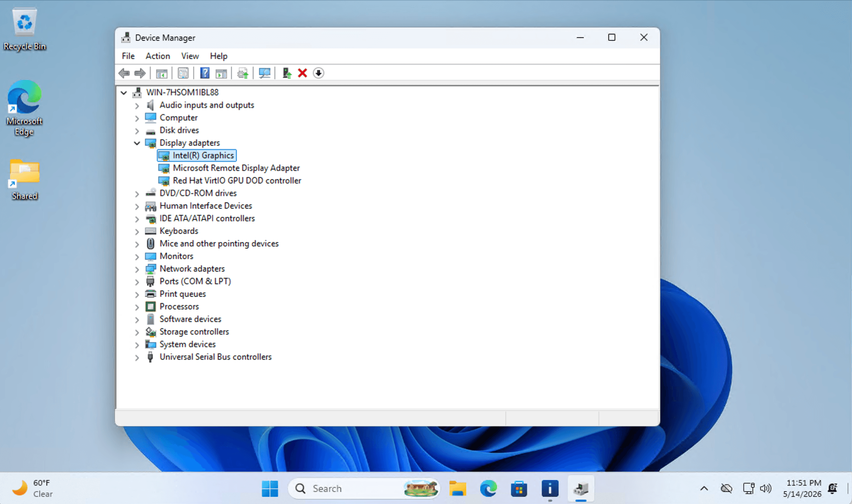Open the File menu

[x=128, y=56]
